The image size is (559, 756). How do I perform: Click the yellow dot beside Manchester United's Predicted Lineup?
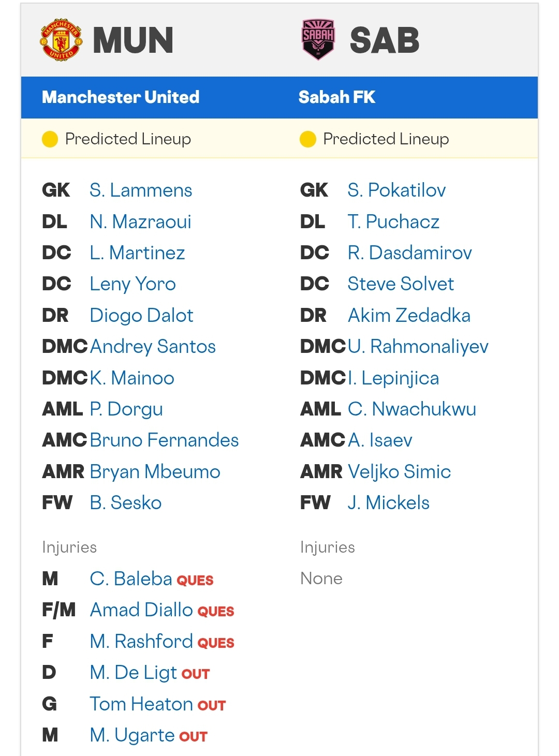50,139
